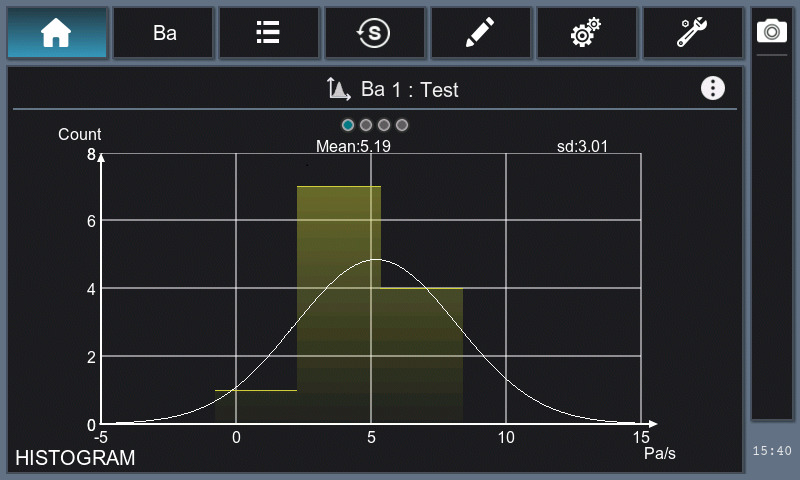Screen dimensions: 800x480
Task: Click the HISTOGRAM label
Action: click(76, 458)
